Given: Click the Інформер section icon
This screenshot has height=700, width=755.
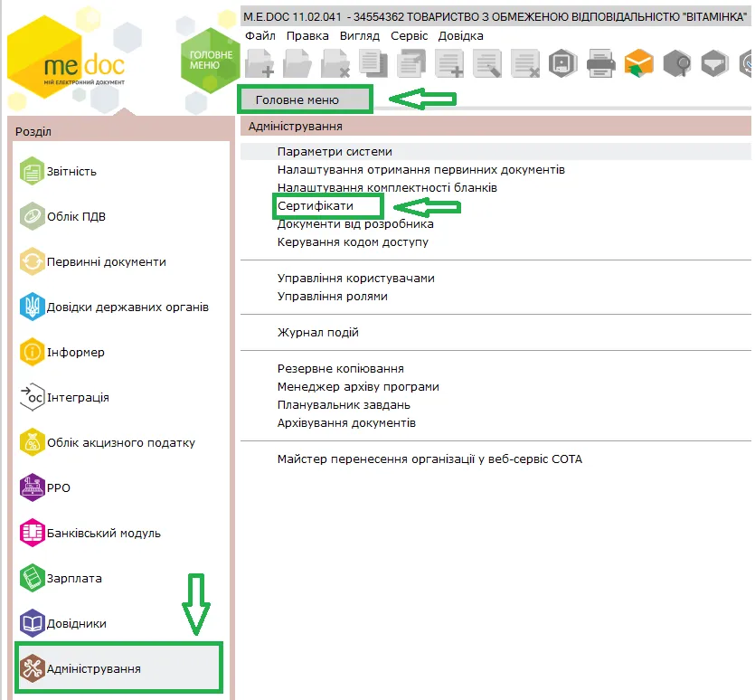Looking at the screenshot, I should coord(32,352).
